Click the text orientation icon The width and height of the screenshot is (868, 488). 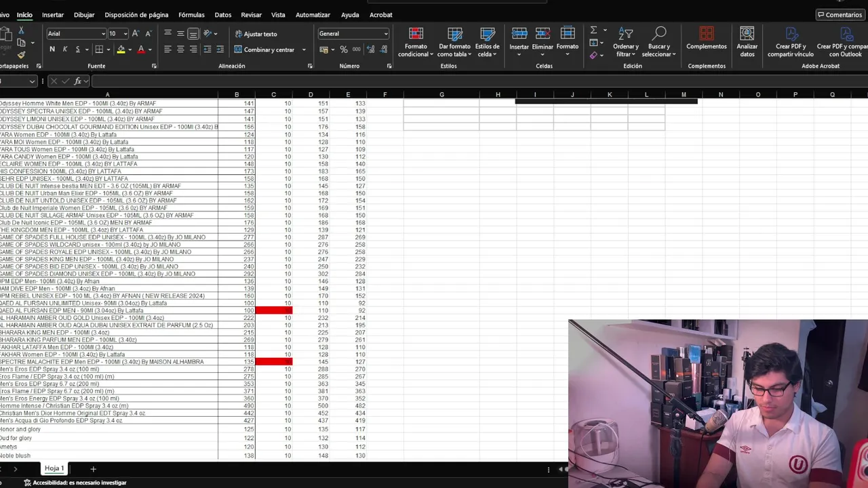point(208,33)
